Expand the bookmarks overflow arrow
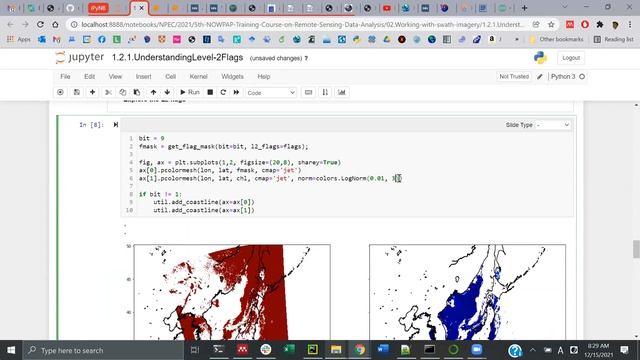Image resolution: width=640 pixels, height=360 pixels. (x=517, y=40)
